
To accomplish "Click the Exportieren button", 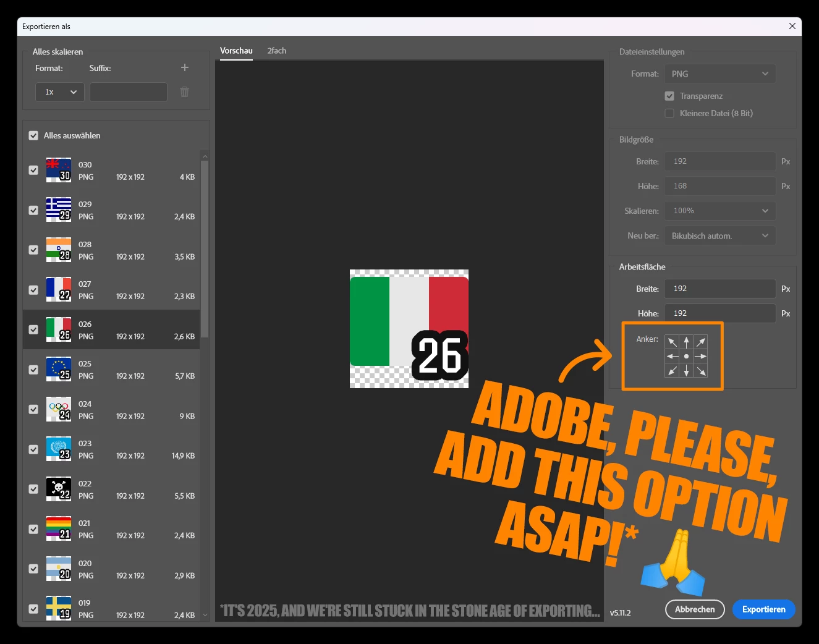I will tap(764, 609).
